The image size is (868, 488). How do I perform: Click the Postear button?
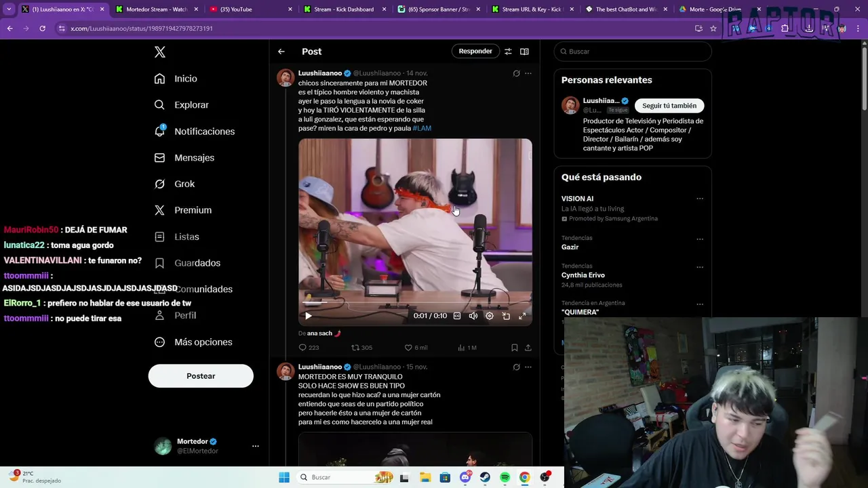coord(201,376)
